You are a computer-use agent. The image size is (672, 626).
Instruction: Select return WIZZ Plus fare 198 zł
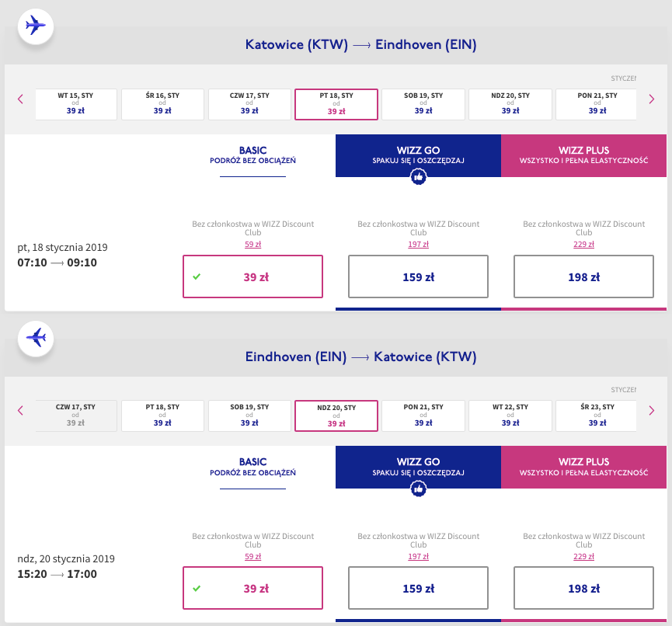point(583,588)
